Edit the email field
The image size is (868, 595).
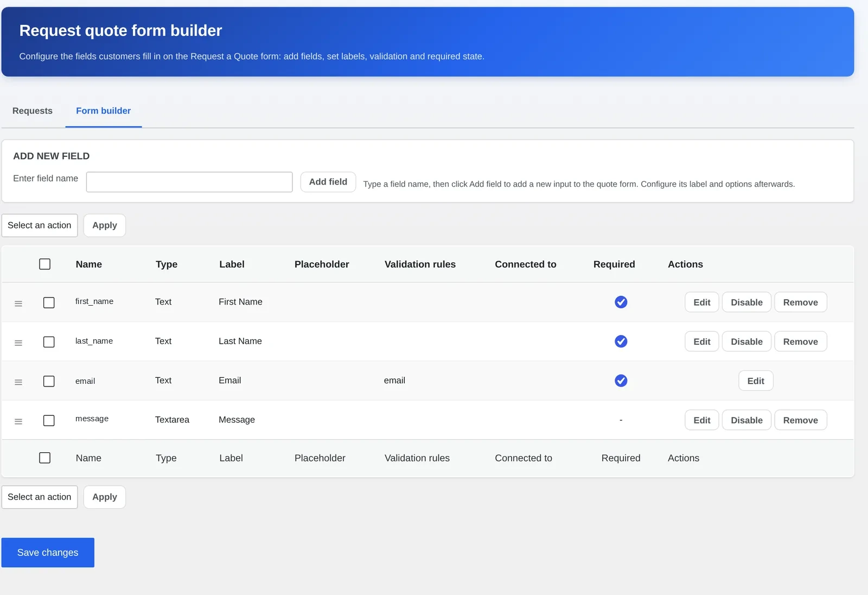click(756, 381)
